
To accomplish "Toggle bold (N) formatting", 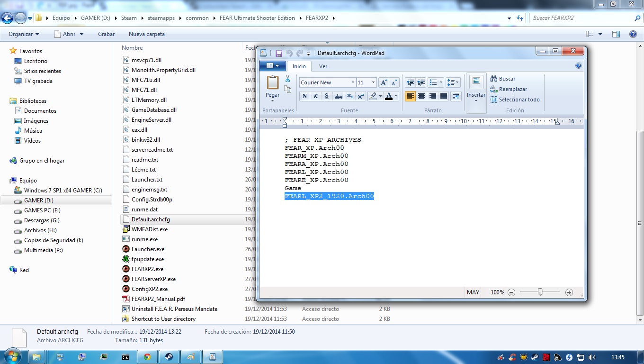I will (x=305, y=96).
